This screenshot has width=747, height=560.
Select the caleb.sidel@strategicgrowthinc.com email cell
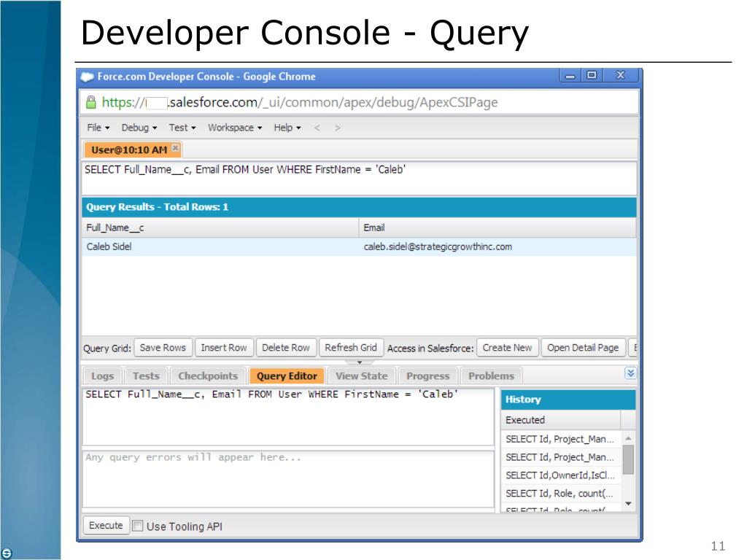click(x=498, y=246)
